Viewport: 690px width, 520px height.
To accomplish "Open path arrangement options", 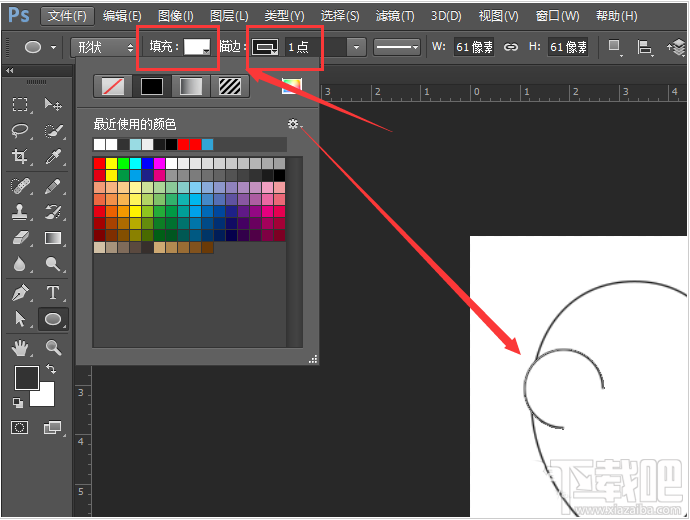I will (x=677, y=47).
